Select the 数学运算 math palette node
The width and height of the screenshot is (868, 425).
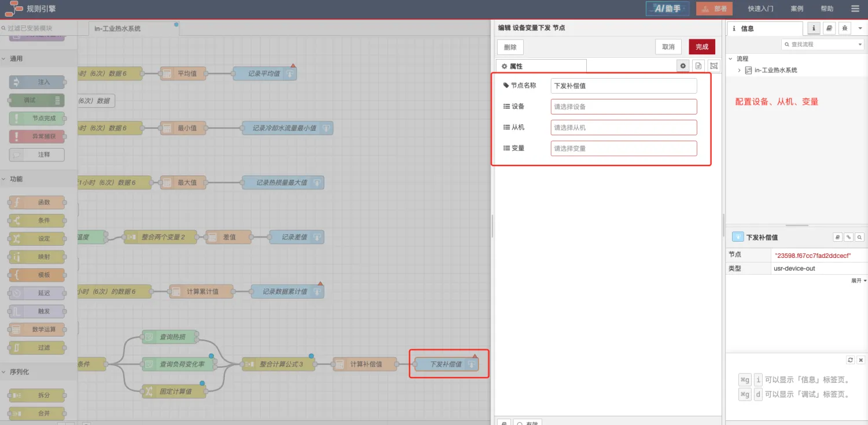[x=37, y=329]
